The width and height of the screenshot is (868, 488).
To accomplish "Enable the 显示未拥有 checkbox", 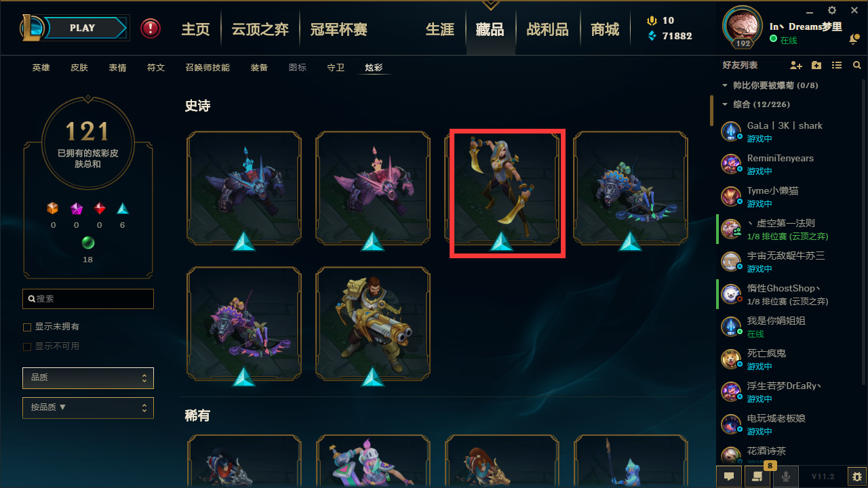I will 27,327.
